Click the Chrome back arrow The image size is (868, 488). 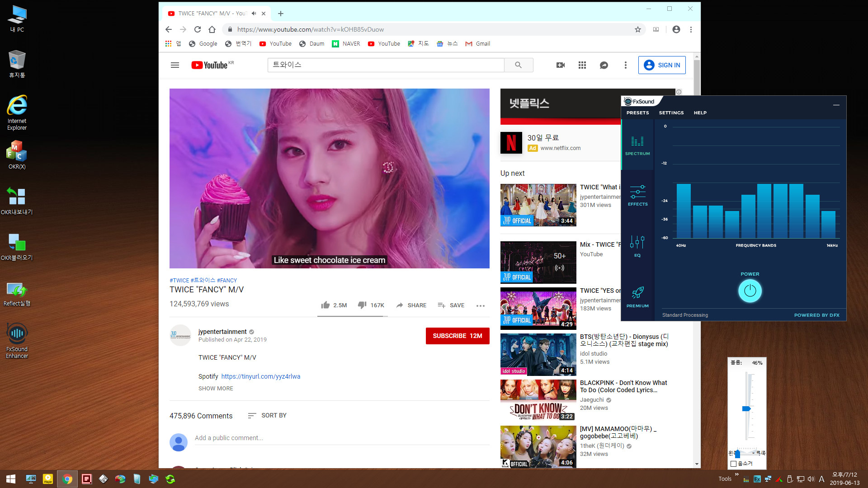(x=169, y=29)
